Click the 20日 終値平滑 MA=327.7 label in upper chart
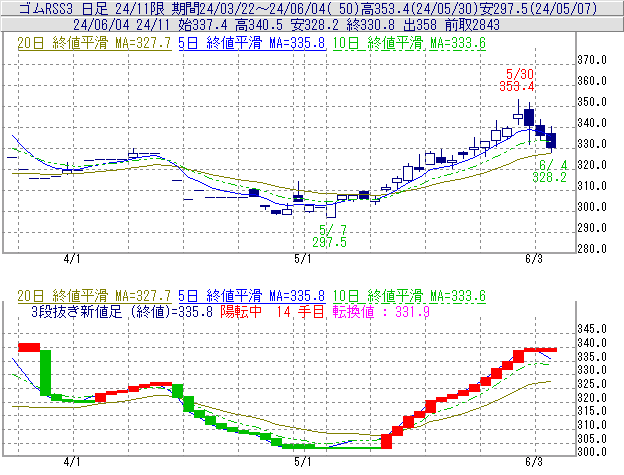Viewport: 624px width, 475px height. click(x=94, y=43)
